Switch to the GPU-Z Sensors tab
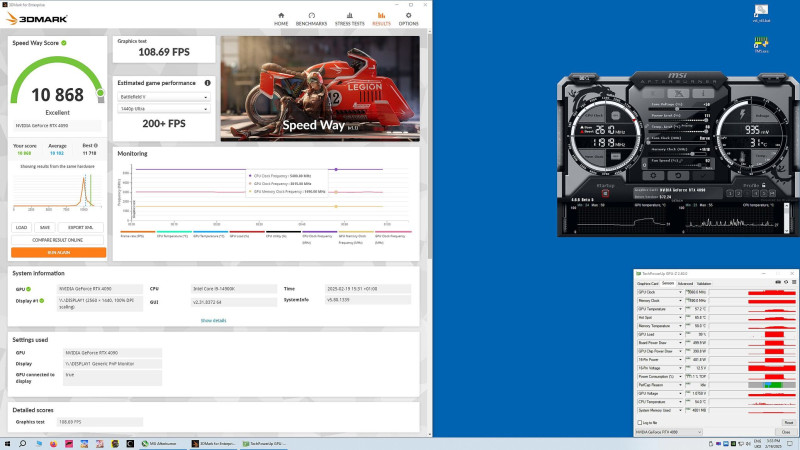 (668, 283)
